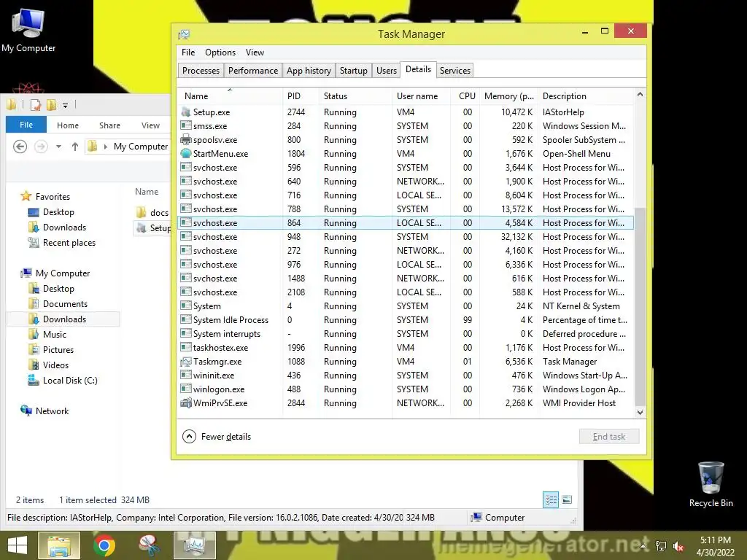Select the winlogon.exe process row
Screen dimensions: 747x560
[406, 389]
